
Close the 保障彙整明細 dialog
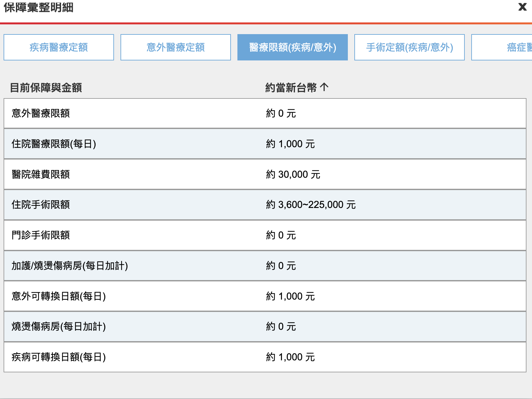(x=522, y=7)
